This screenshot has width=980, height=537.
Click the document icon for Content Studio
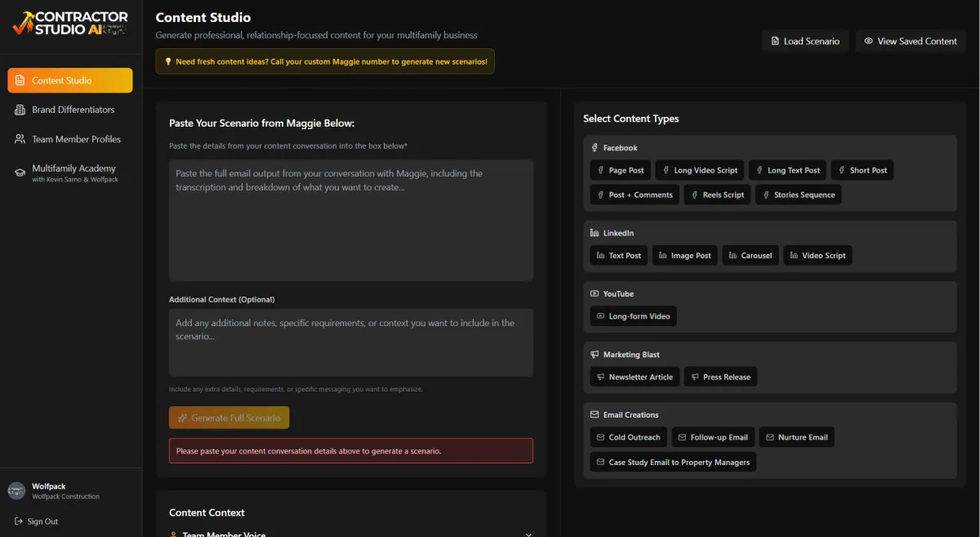coord(20,80)
